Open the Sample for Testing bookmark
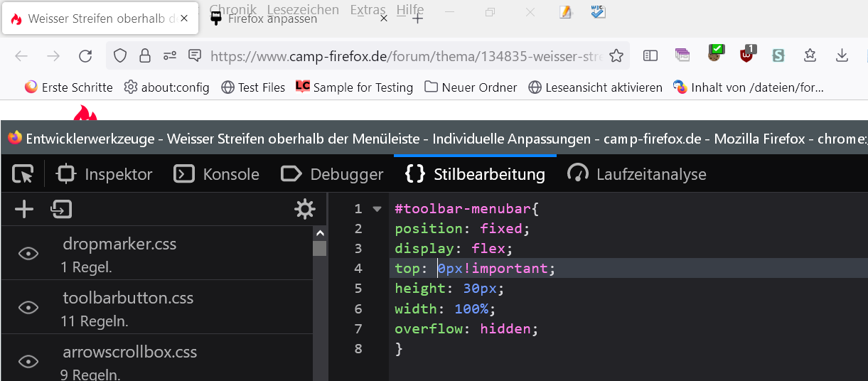 click(354, 87)
